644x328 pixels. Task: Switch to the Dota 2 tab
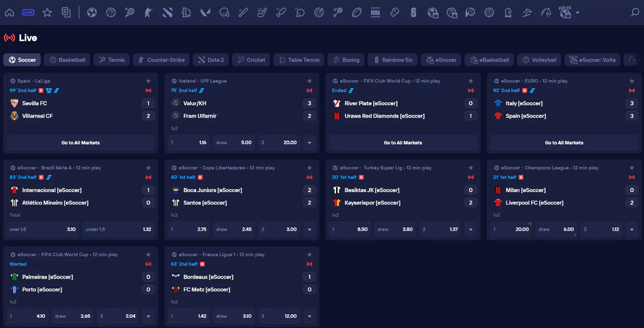211,60
